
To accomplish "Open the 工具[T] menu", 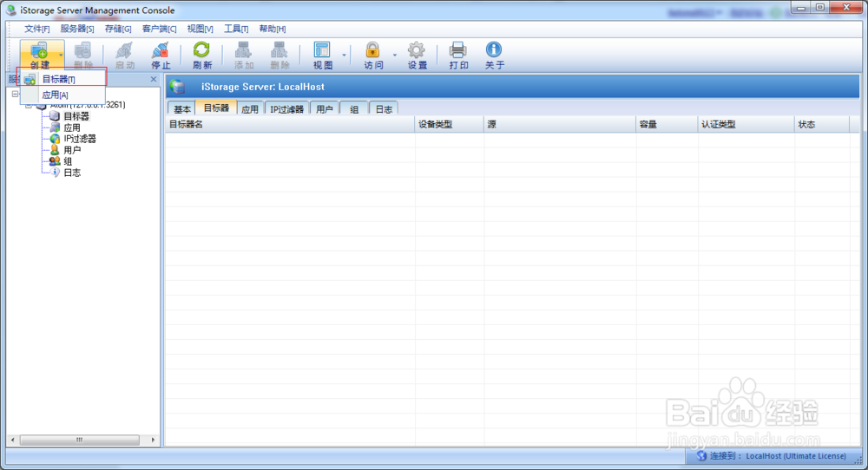I will pyautogui.click(x=236, y=29).
